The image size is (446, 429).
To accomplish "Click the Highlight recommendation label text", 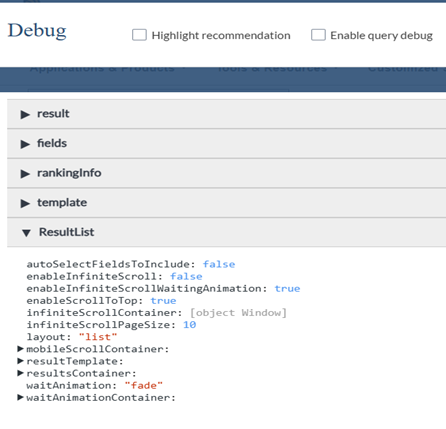I will coord(221,35).
